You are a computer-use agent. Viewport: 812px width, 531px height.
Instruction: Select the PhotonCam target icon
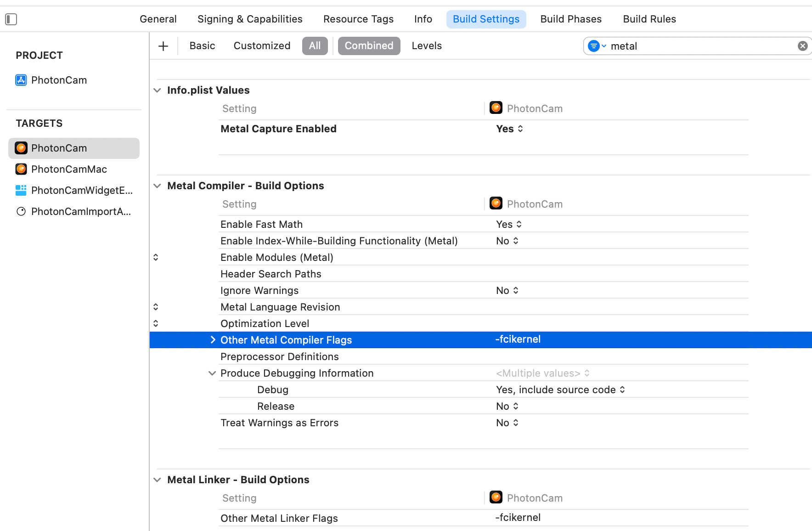21,148
